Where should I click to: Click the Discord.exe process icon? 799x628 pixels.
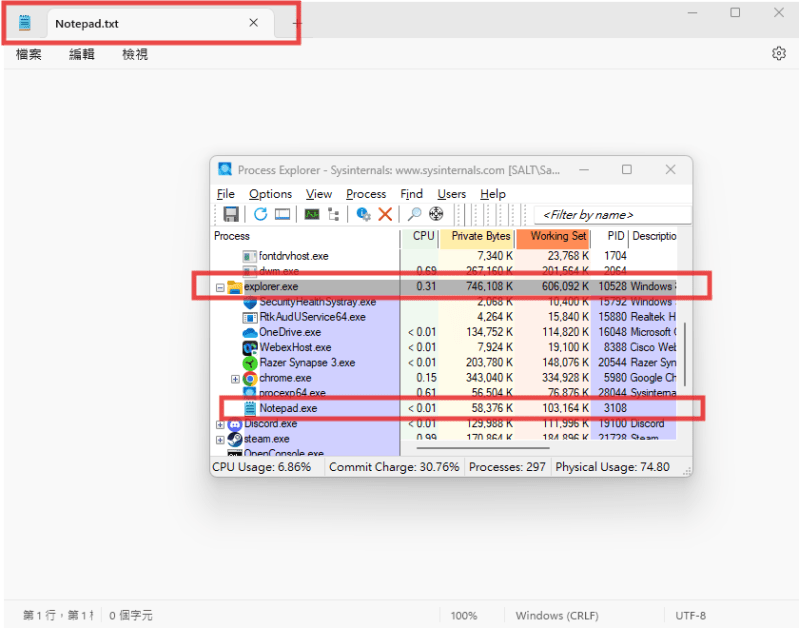(234, 424)
